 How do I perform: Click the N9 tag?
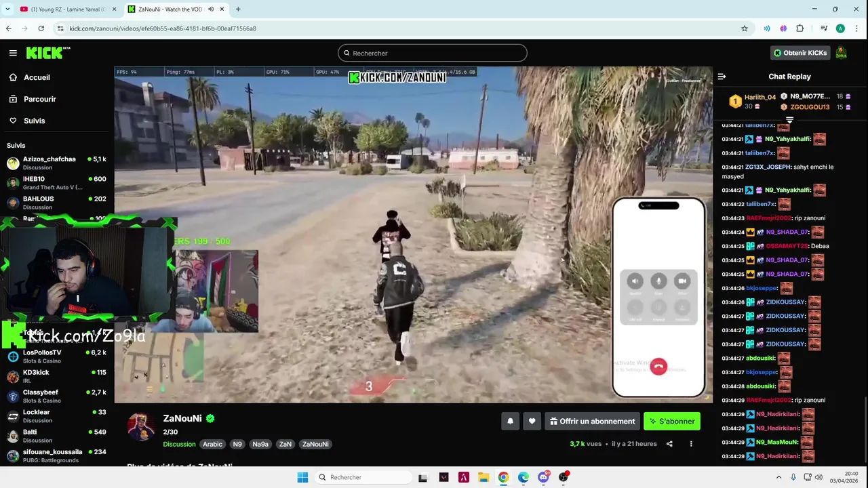point(237,444)
